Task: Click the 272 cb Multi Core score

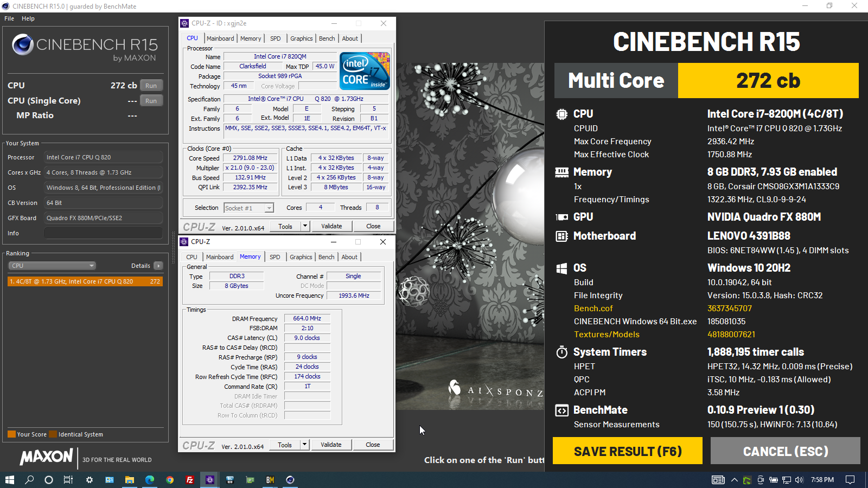Action: [x=768, y=81]
